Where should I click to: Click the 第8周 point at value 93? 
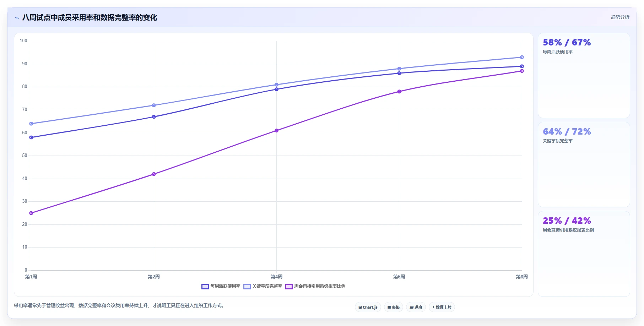point(522,57)
